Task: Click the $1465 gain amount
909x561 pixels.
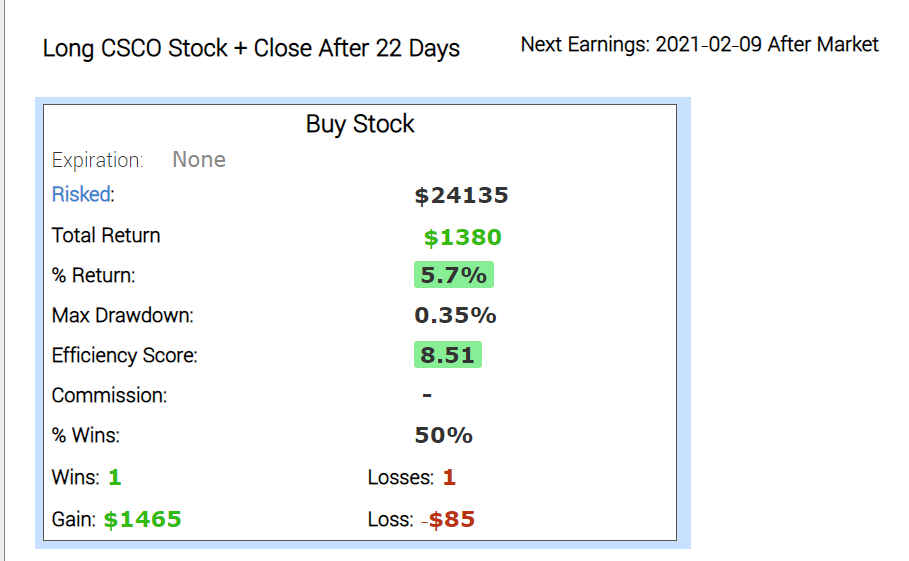Action: [x=142, y=520]
